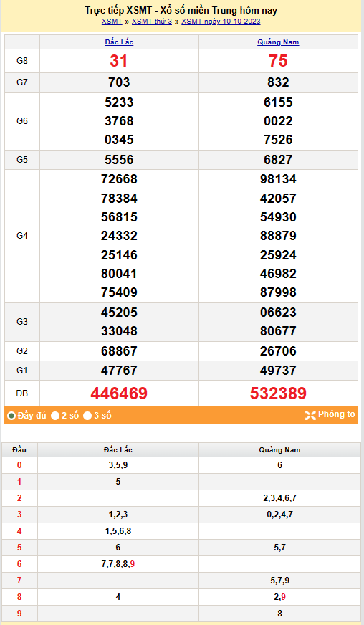Click G3 number 06623
The image size is (364, 625).
(x=278, y=312)
